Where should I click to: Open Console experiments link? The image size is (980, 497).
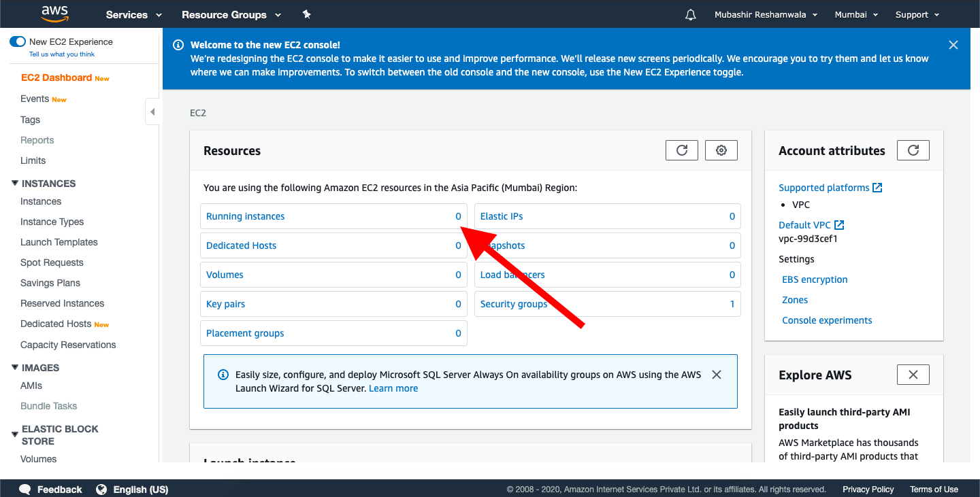[x=827, y=320]
